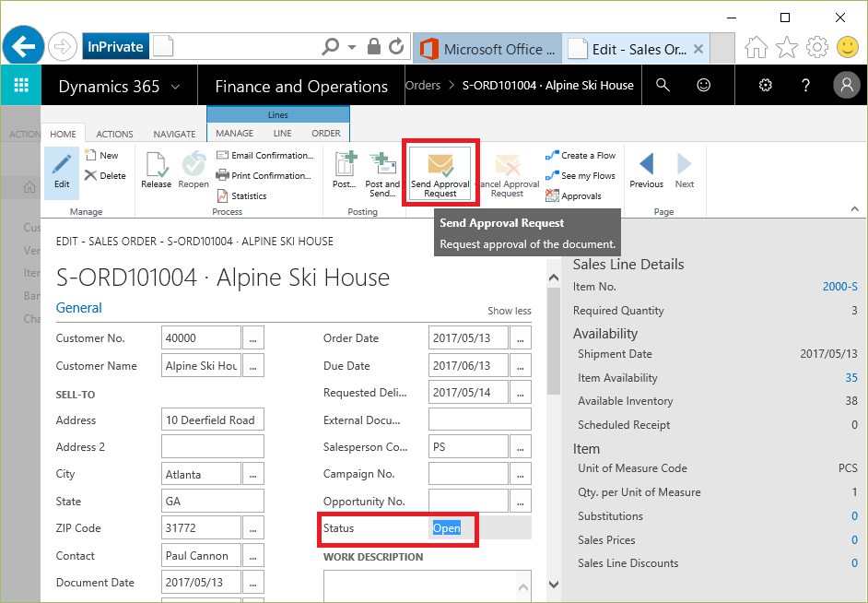Open Order Date picker ellipsis
The width and height of the screenshot is (868, 603).
point(521,338)
